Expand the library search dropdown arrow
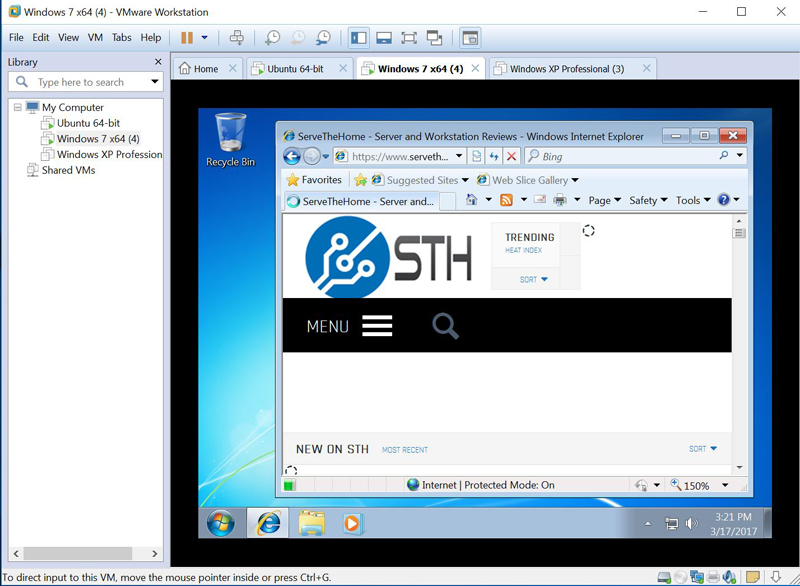Viewport: 800px width, 586px height. 155,82
